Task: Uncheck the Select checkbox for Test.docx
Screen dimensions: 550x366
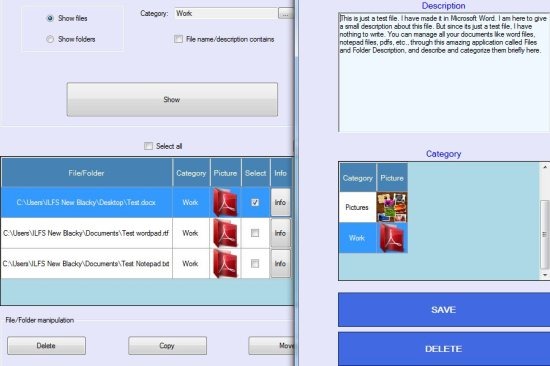Action: 255,202
